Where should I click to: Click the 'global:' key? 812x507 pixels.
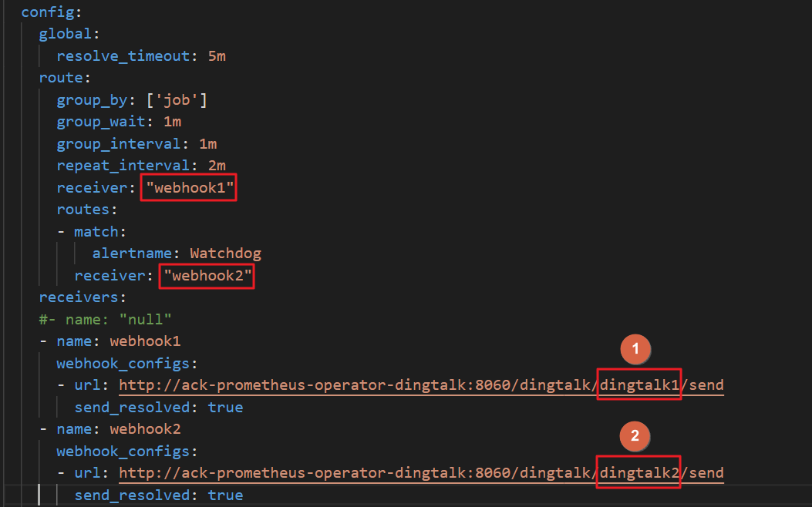69,34
